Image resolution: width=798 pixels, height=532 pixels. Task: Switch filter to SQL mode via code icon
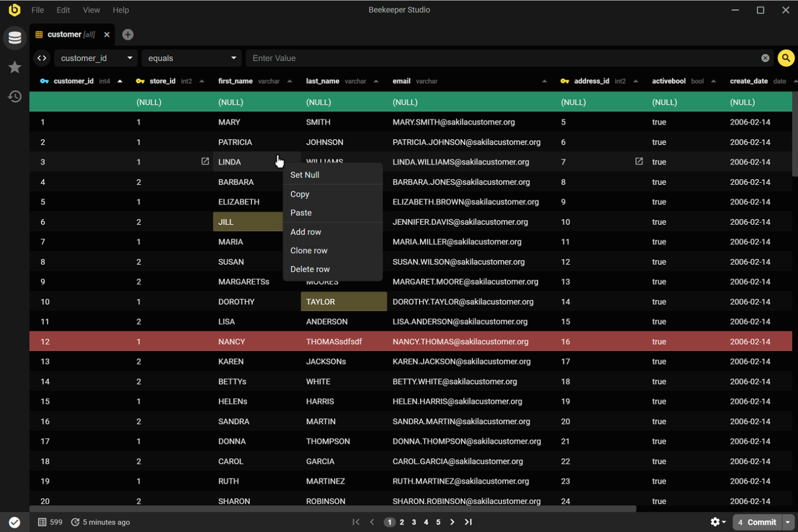[42, 58]
